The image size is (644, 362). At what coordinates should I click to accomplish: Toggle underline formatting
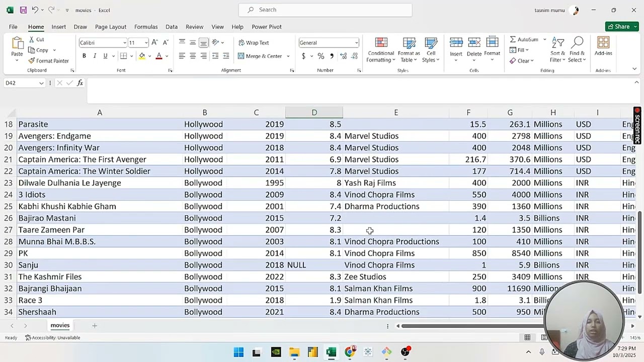coord(105,56)
